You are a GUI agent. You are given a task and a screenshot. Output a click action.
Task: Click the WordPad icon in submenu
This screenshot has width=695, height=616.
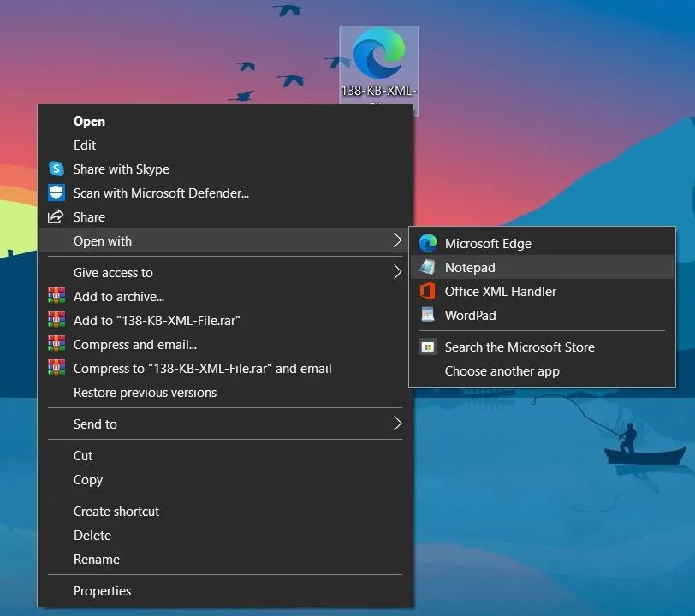427,315
